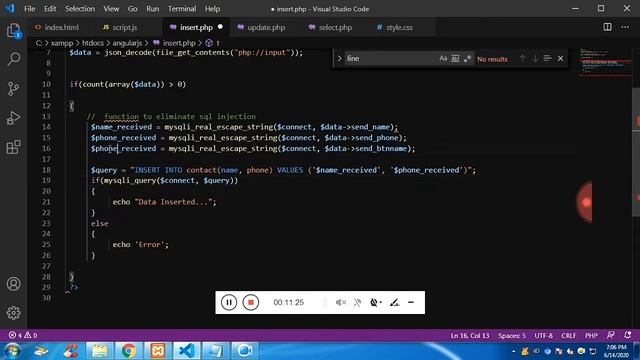
Task: Open Visual Studio Code taskbar icon
Action: pos(187,351)
